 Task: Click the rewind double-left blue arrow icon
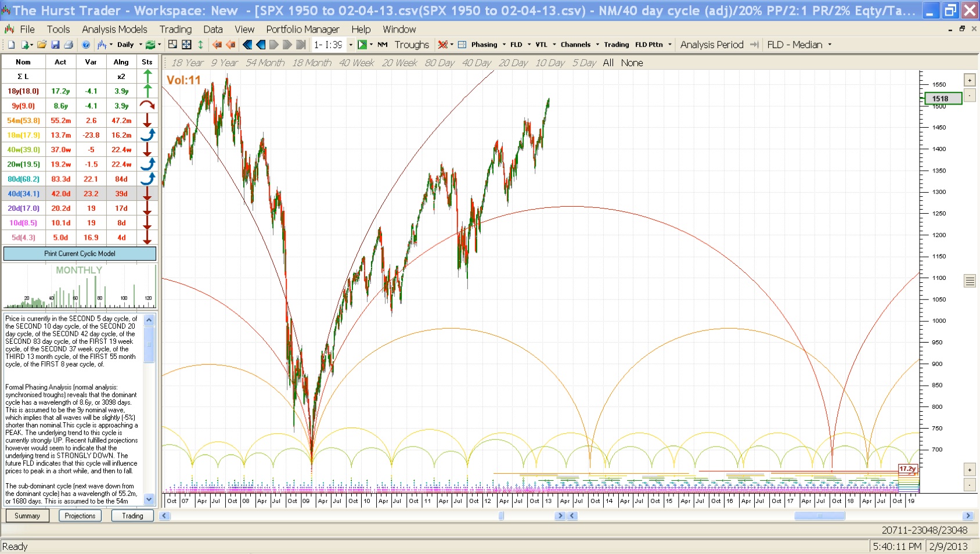247,45
